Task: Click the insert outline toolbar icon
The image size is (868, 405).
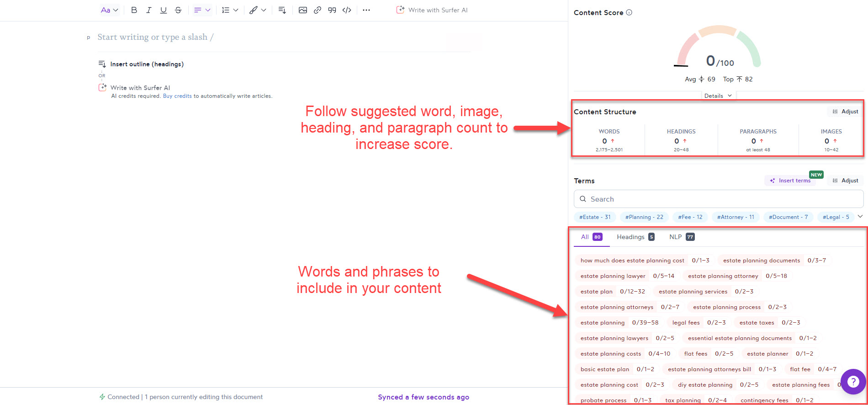Action: (x=282, y=10)
